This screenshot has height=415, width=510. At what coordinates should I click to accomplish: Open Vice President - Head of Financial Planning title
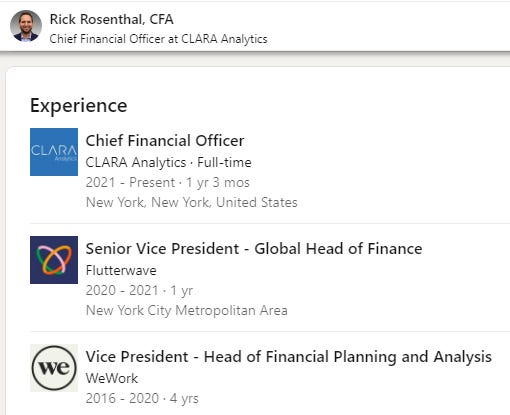click(289, 357)
